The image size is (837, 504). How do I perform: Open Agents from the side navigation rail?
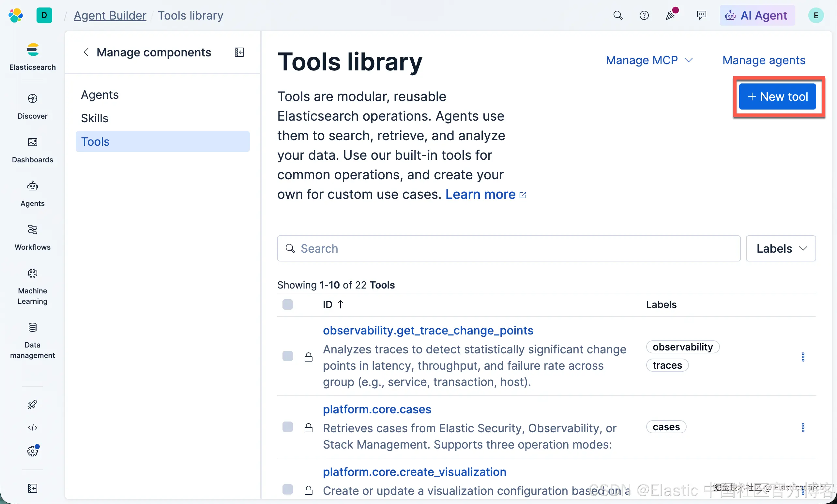[33, 194]
